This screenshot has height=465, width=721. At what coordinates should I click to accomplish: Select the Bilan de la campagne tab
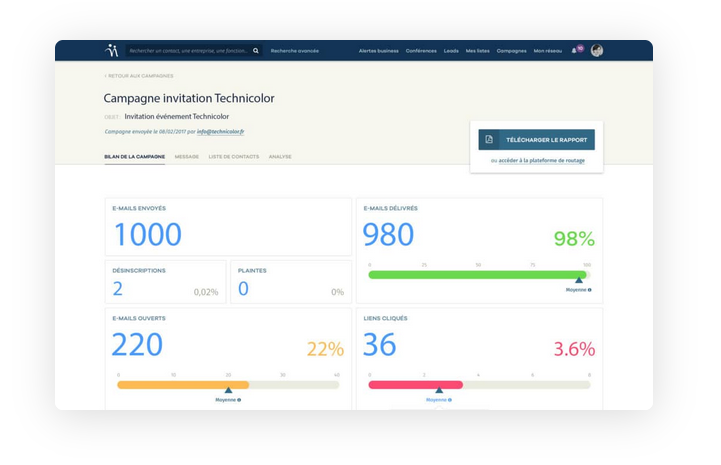click(x=134, y=157)
